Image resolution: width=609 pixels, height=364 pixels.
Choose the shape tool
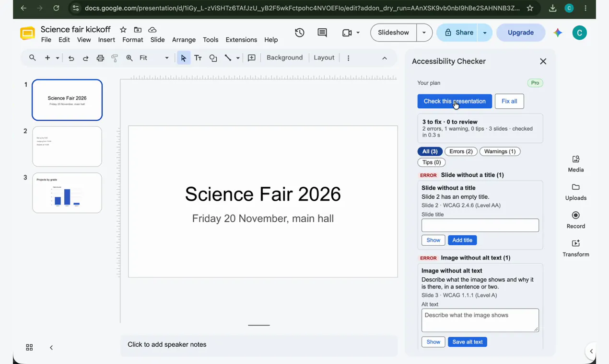pos(213,58)
